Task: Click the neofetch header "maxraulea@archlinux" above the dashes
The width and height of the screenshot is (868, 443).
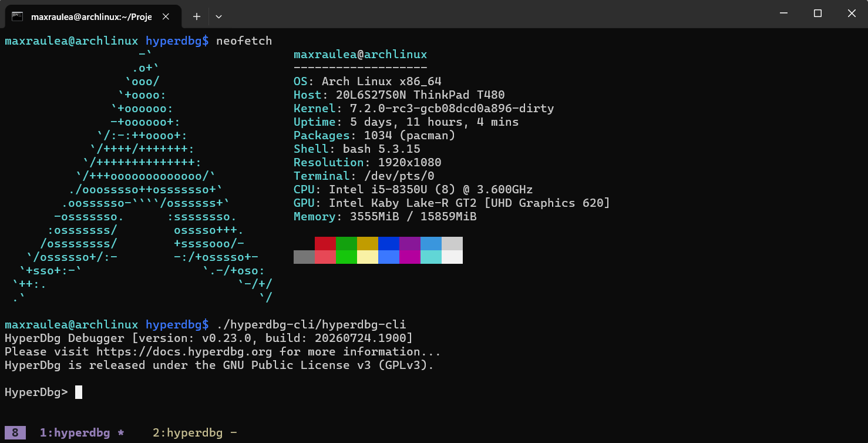Action: (x=361, y=55)
